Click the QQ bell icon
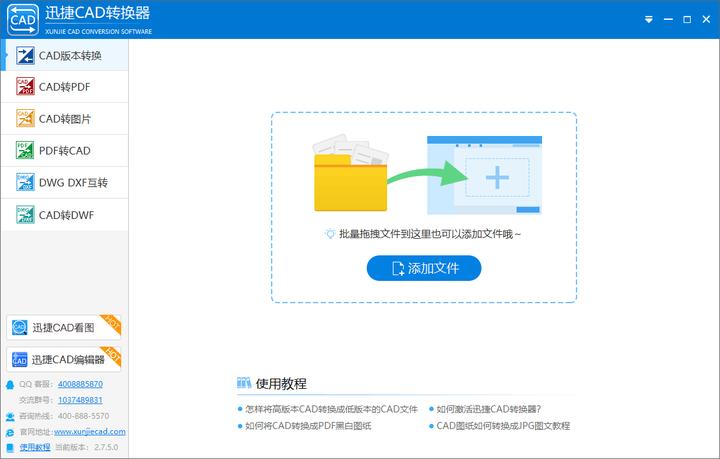 click(x=10, y=385)
